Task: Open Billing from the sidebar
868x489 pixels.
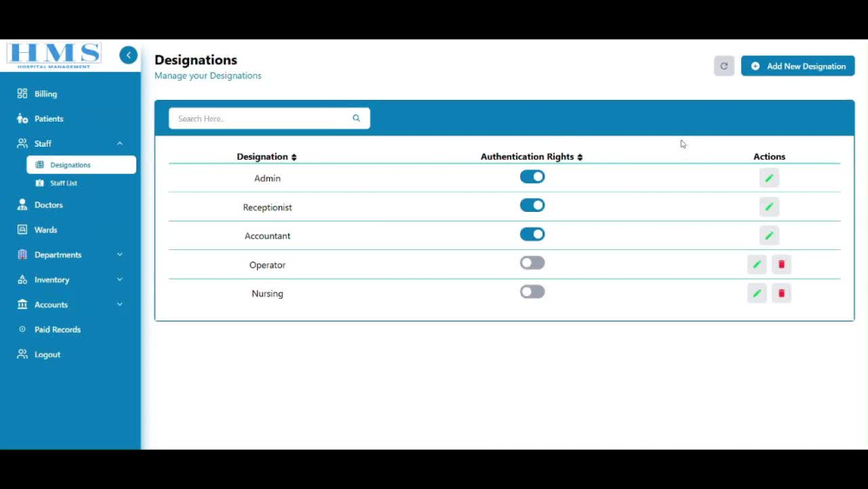Action: coord(45,94)
